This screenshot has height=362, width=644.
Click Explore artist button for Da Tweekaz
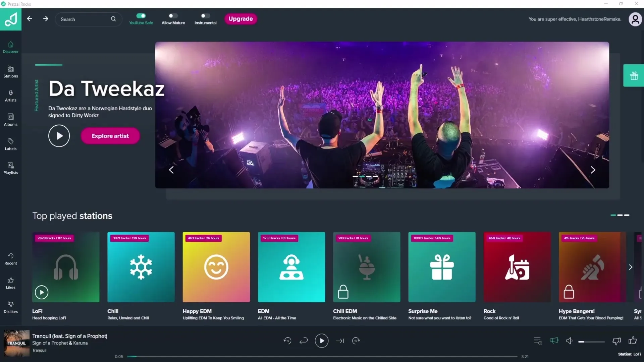click(110, 136)
